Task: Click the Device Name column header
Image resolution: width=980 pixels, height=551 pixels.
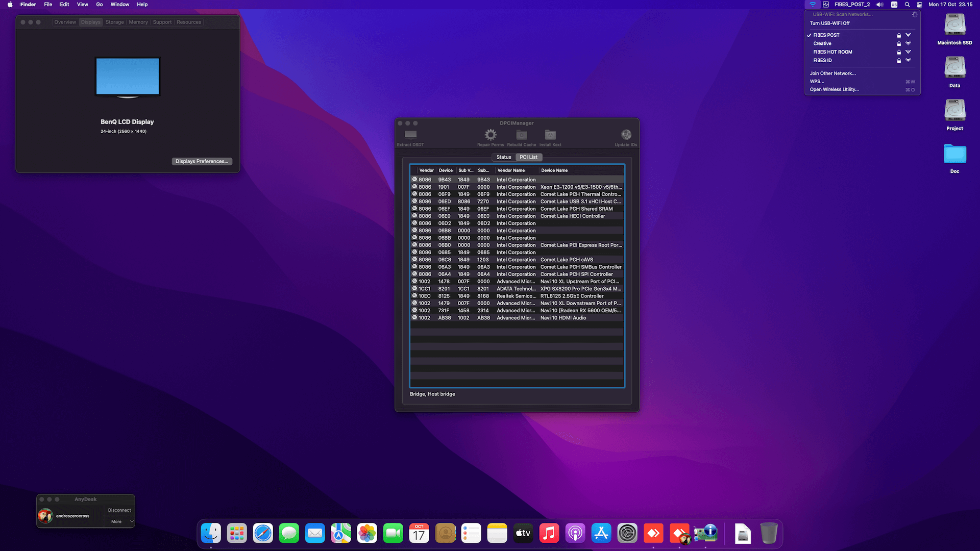Action: [x=581, y=170]
